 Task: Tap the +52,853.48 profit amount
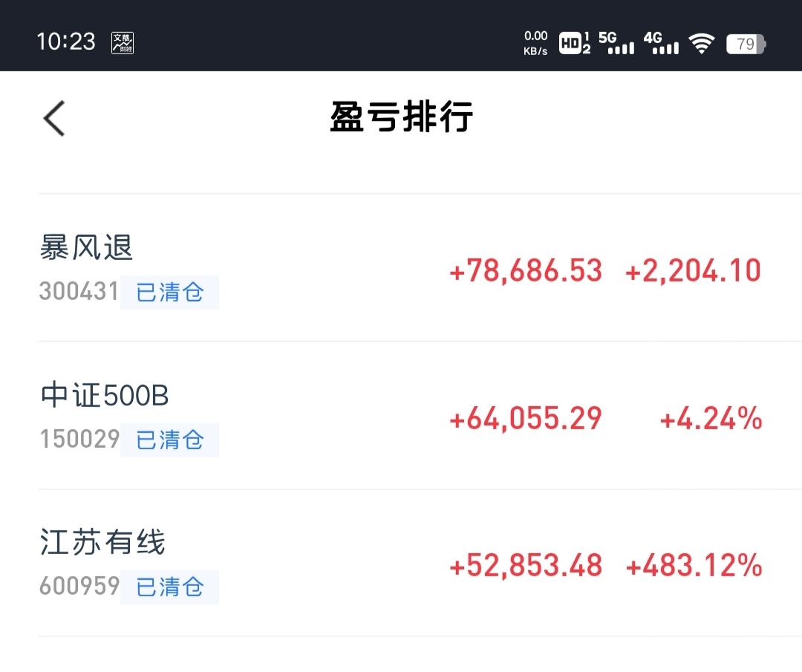click(526, 567)
